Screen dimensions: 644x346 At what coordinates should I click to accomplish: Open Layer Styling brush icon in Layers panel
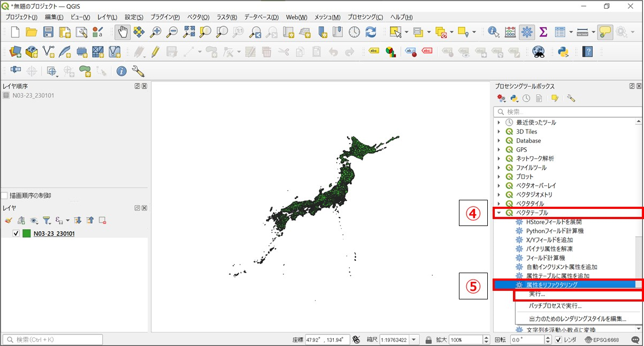8,220
